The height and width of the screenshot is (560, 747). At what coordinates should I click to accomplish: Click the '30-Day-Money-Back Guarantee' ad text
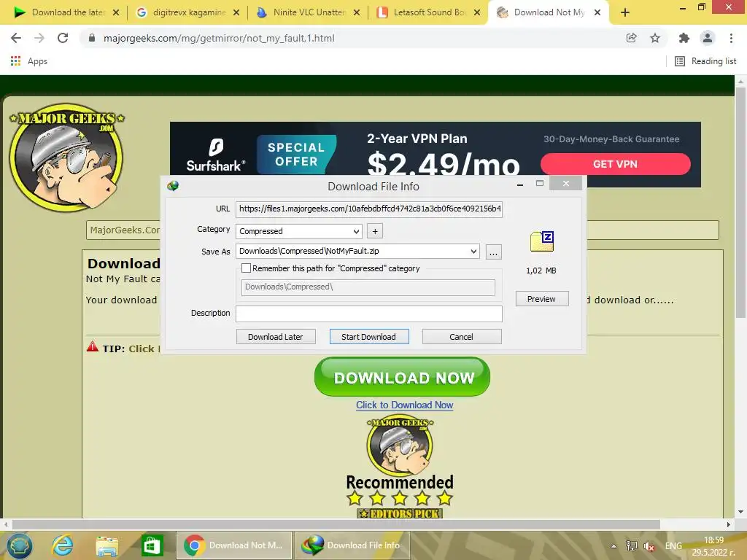(x=611, y=139)
